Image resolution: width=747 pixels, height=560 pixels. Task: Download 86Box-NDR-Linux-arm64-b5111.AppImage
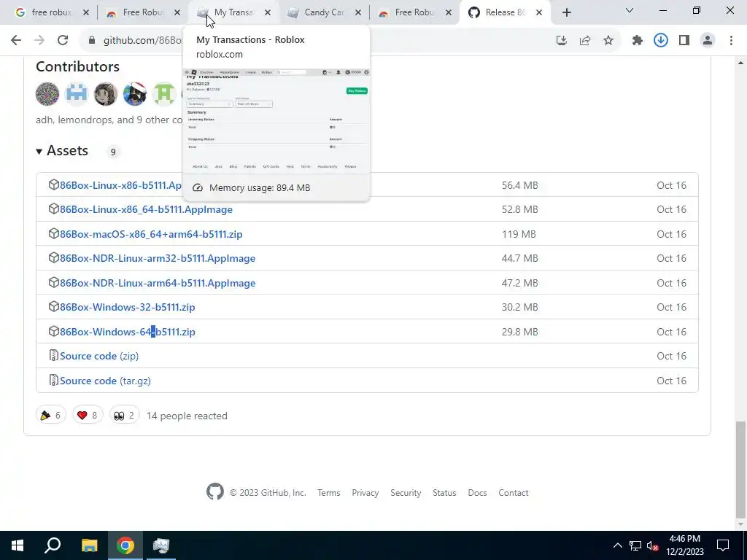[x=158, y=283]
